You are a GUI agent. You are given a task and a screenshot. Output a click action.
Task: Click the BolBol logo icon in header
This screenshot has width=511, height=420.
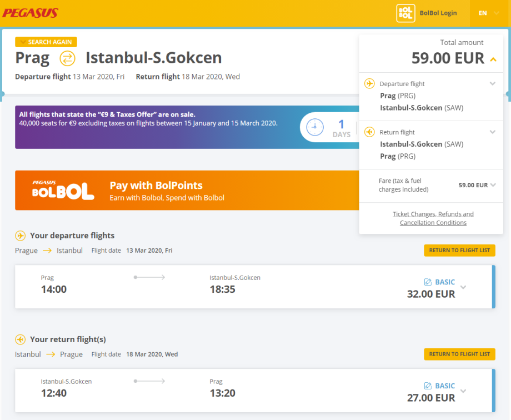(405, 13)
